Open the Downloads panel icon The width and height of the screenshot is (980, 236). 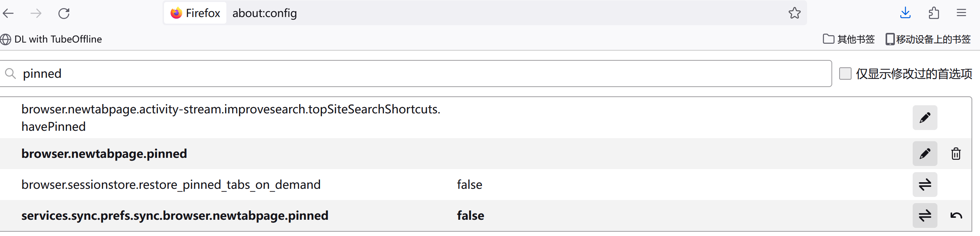point(905,13)
